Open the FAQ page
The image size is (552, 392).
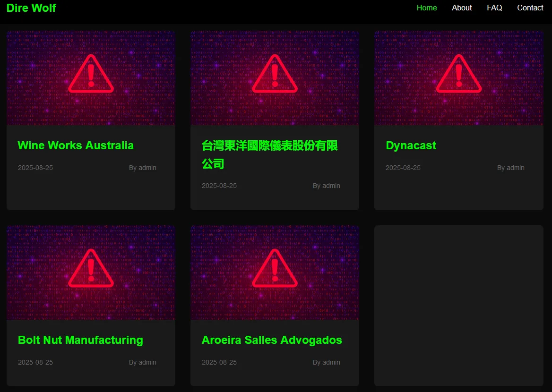click(494, 8)
